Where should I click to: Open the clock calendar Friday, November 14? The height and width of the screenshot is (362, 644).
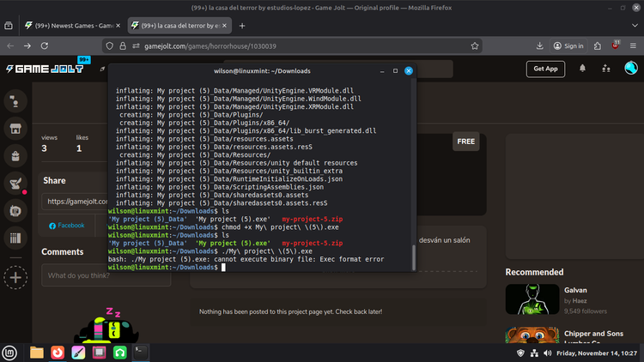[x=597, y=353]
